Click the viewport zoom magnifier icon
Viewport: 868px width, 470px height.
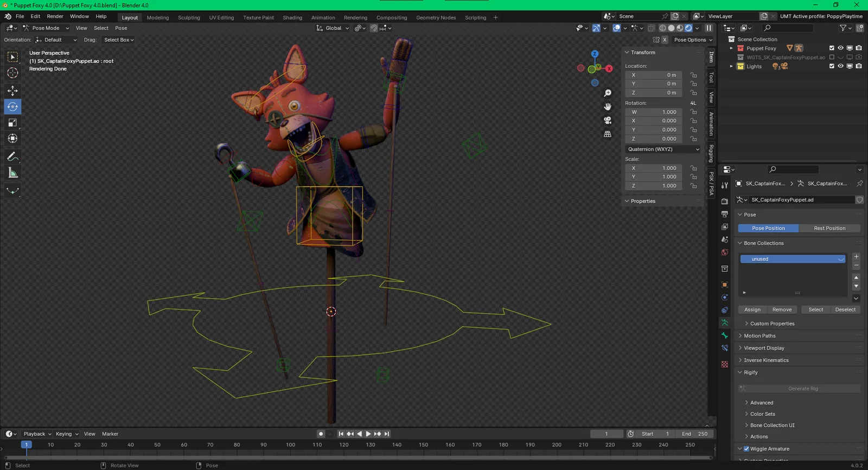(x=608, y=93)
